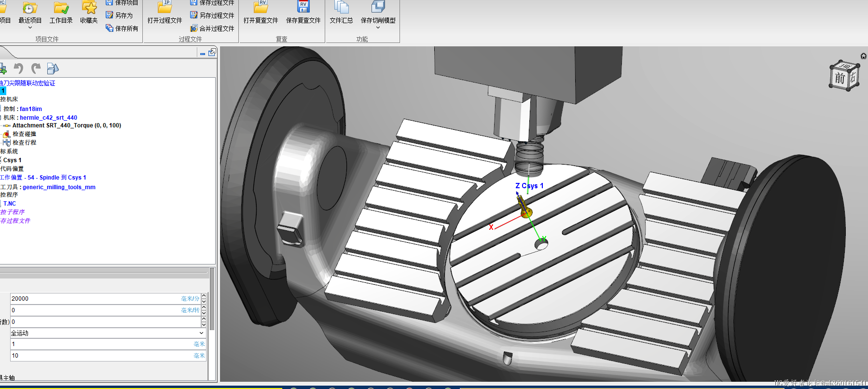Click the 10 毫米 input field

coord(109,356)
